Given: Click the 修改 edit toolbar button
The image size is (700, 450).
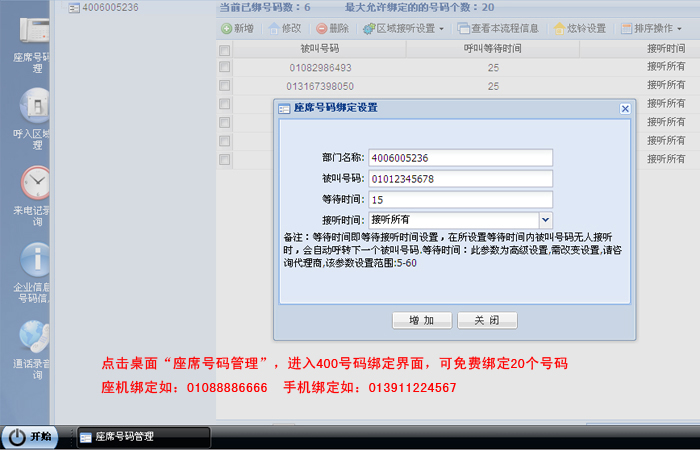Looking at the screenshot, I should tap(285, 28).
